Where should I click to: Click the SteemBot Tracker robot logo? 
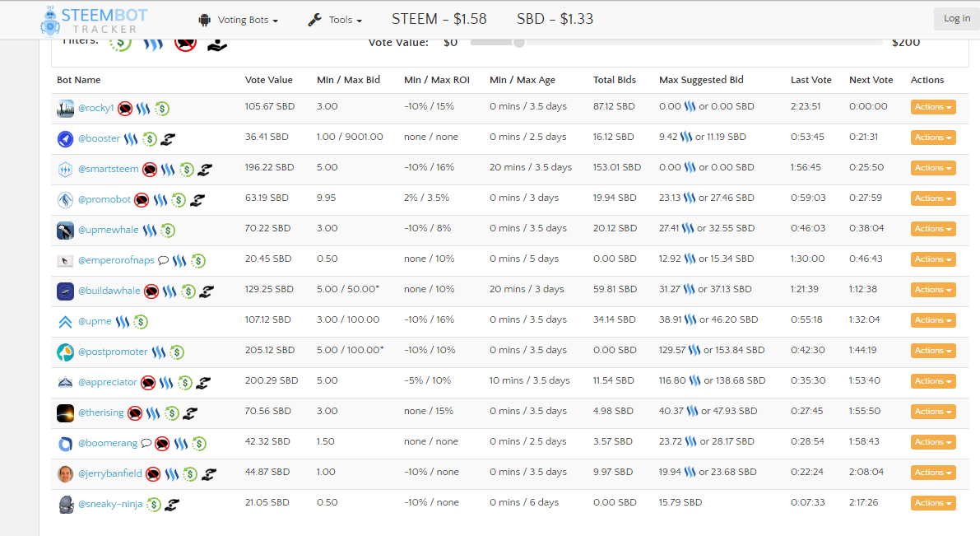point(50,21)
